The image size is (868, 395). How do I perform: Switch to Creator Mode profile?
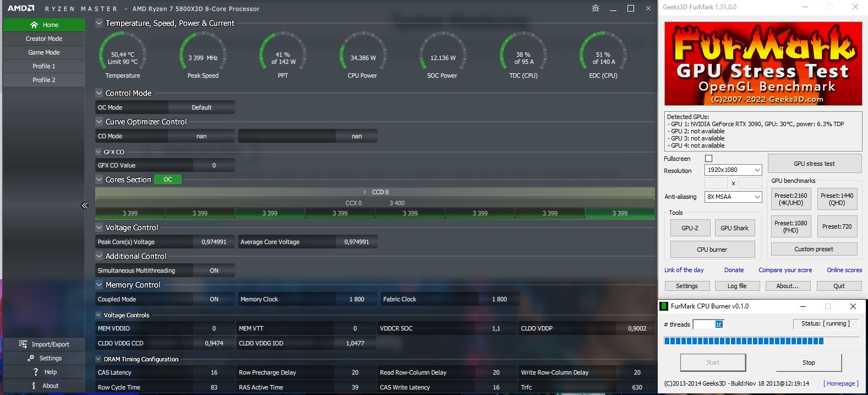click(44, 39)
